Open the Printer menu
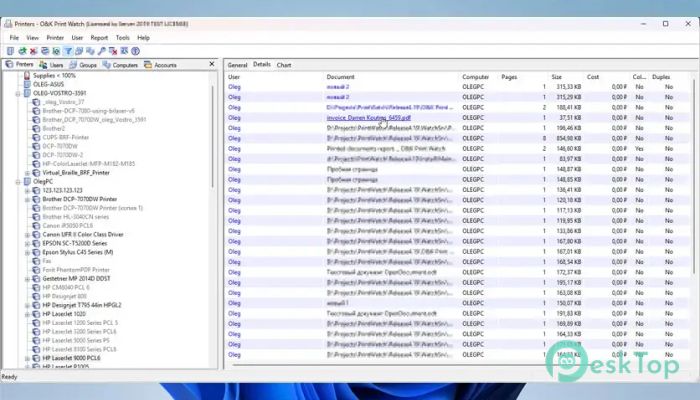This screenshot has width=700, height=400. (x=55, y=38)
